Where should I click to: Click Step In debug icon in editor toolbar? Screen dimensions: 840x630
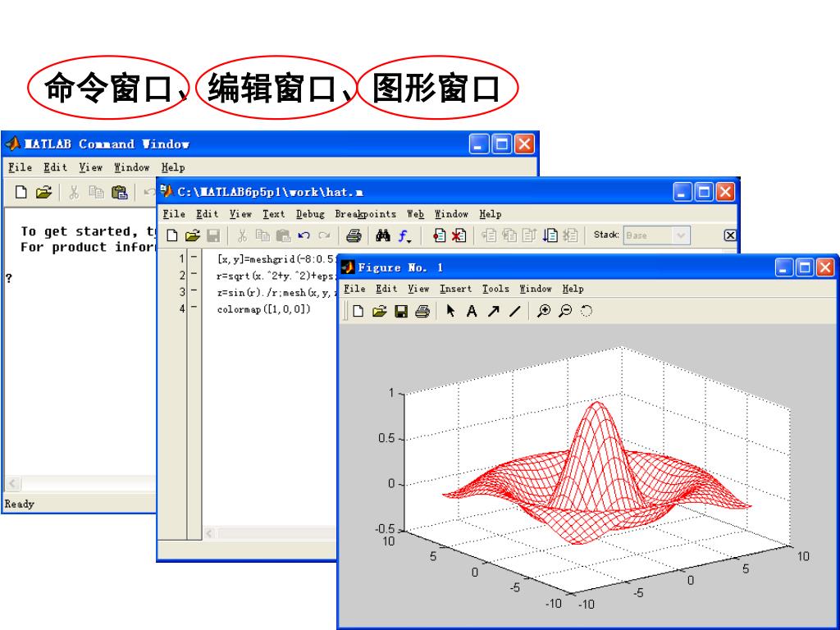(x=509, y=235)
